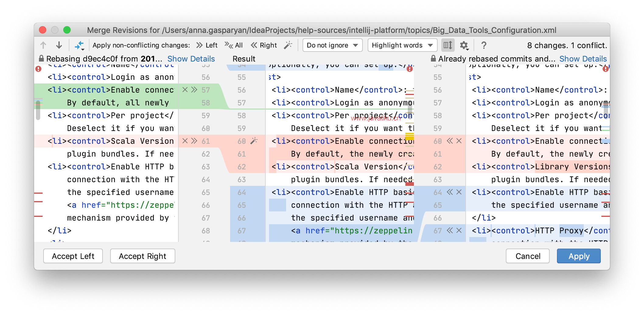Viewport: 644px width, 315px height.
Task: Toggle synchronized scrolling button
Action: 448,45
